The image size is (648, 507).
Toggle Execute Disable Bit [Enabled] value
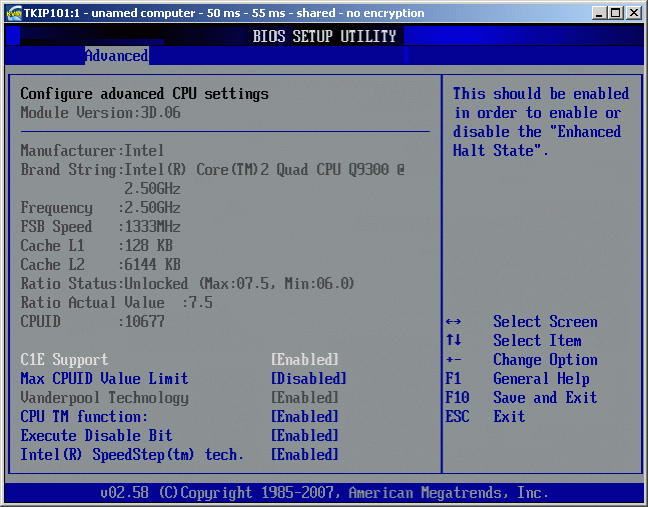tap(305, 436)
